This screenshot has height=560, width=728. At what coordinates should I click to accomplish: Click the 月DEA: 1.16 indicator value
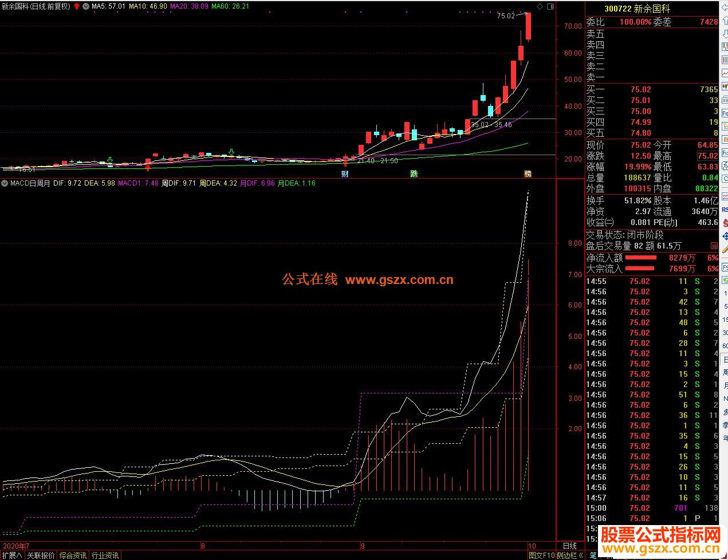click(297, 183)
